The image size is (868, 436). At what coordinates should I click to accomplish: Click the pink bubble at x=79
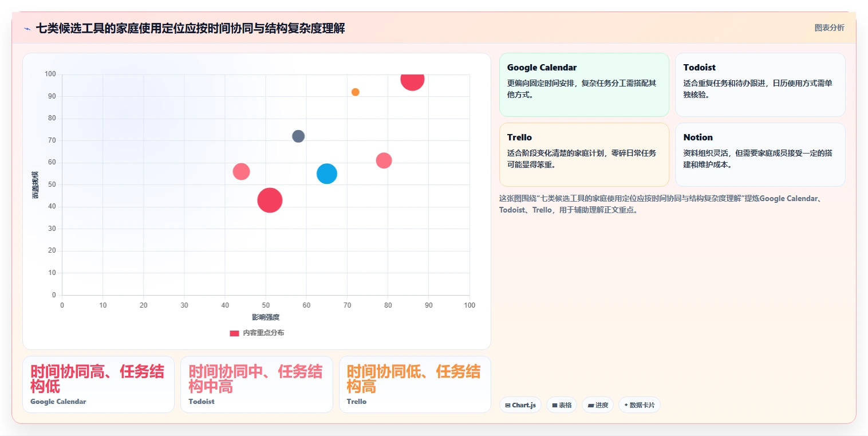(x=384, y=160)
